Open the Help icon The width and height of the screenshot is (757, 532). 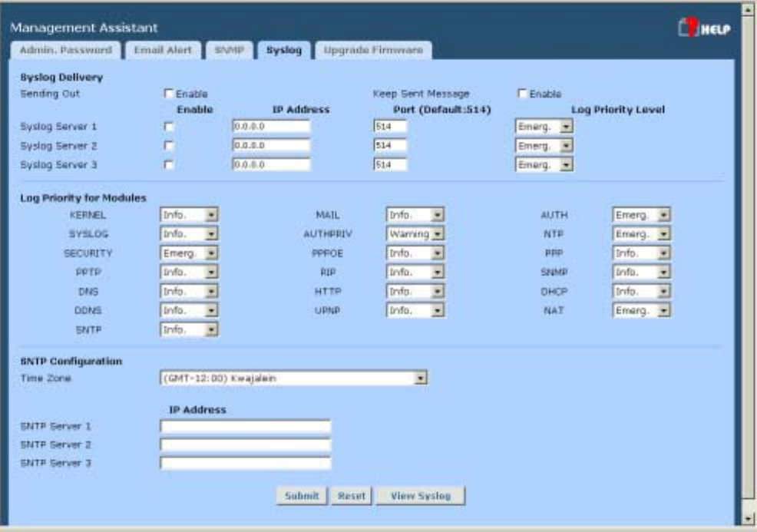(704, 30)
